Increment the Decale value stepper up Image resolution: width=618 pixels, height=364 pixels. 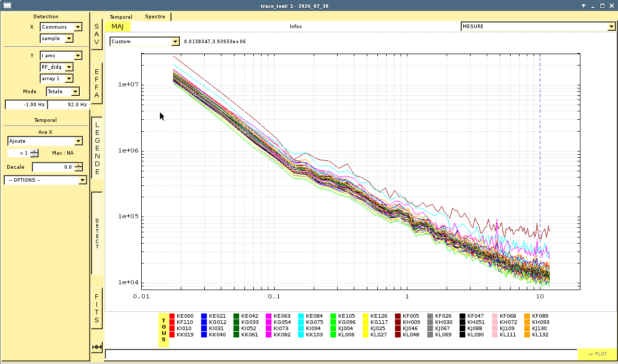[x=79, y=165]
